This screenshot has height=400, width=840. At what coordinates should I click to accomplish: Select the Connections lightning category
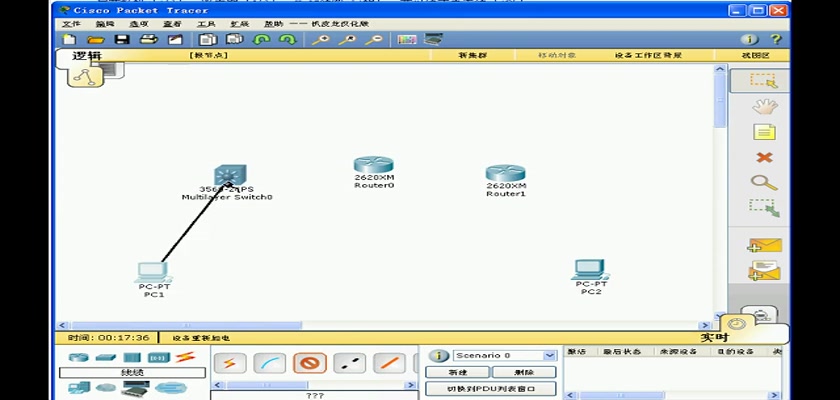pyautogui.click(x=185, y=357)
